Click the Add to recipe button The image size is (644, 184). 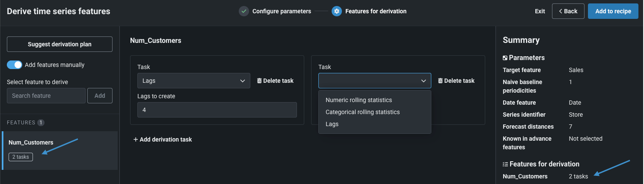pyautogui.click(x=613, y=11)
